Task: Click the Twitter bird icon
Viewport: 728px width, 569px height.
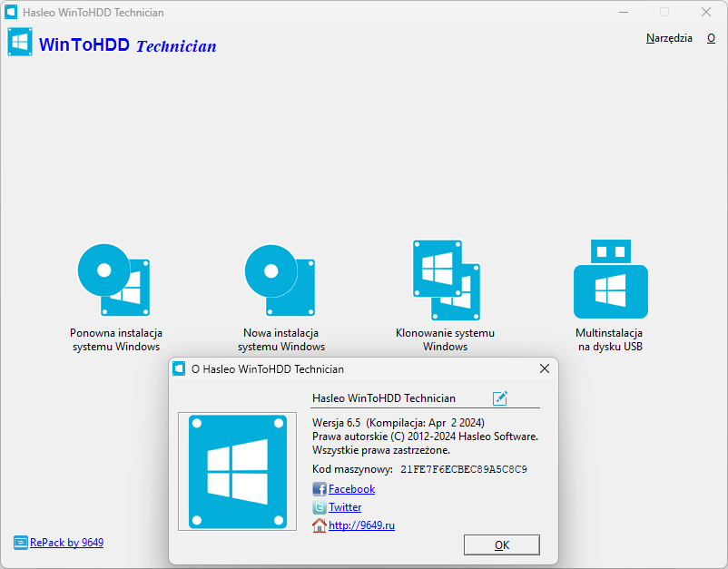Action: point(320,506)
